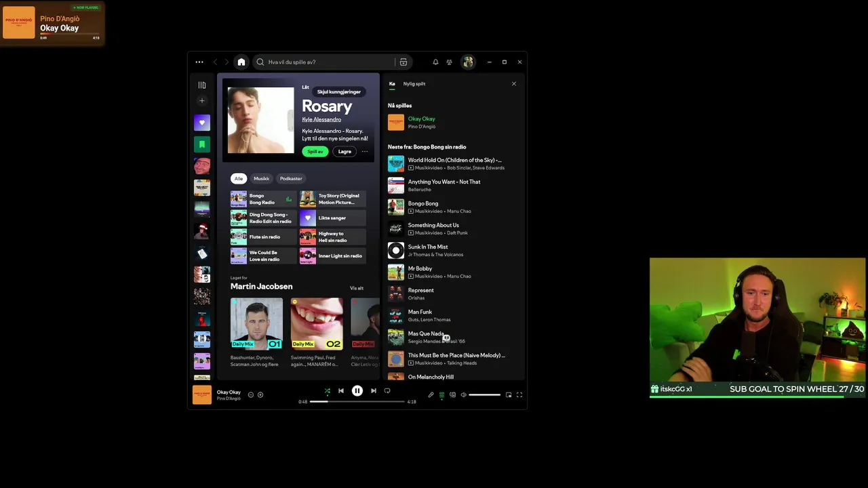Toggle the queue panel icon

(x=441, y=394)
